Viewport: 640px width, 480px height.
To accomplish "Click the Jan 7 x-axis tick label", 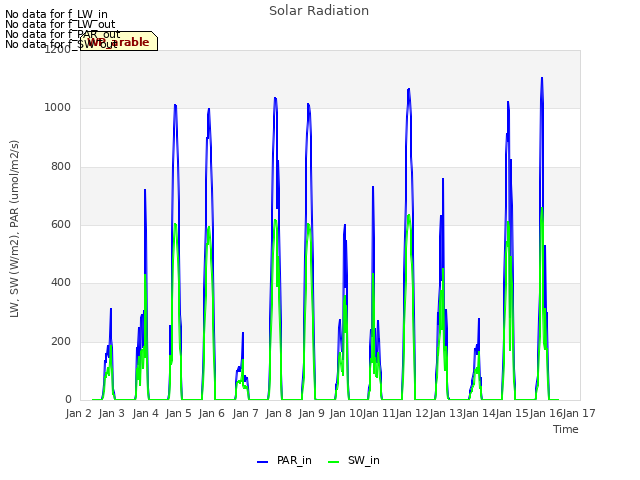I will (245, 413).
